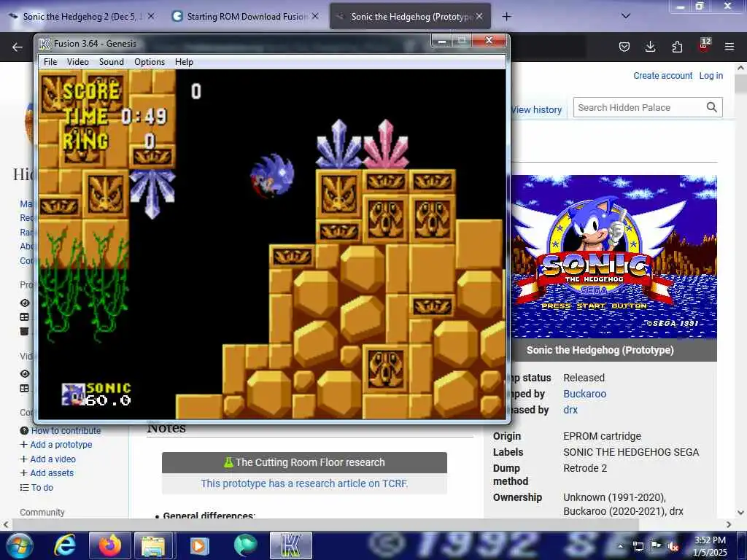Click the Create account link

[662, 76]
